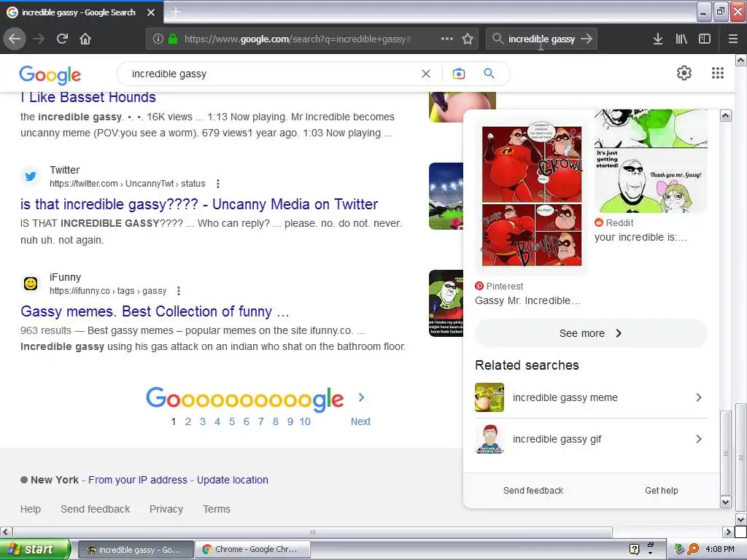Switch to Chrome - Google Chrome taskbar item
Image resolution: width=747 pixels, height=560 pixels.
252,549
